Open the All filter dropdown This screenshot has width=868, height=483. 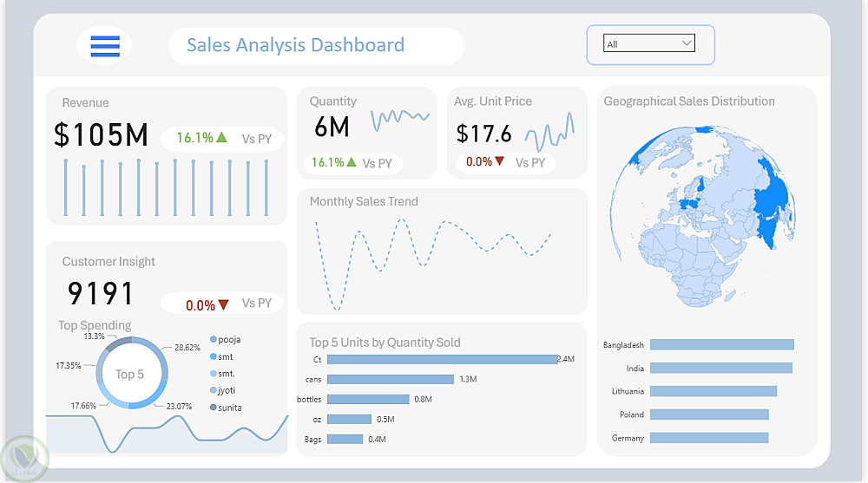648,43
